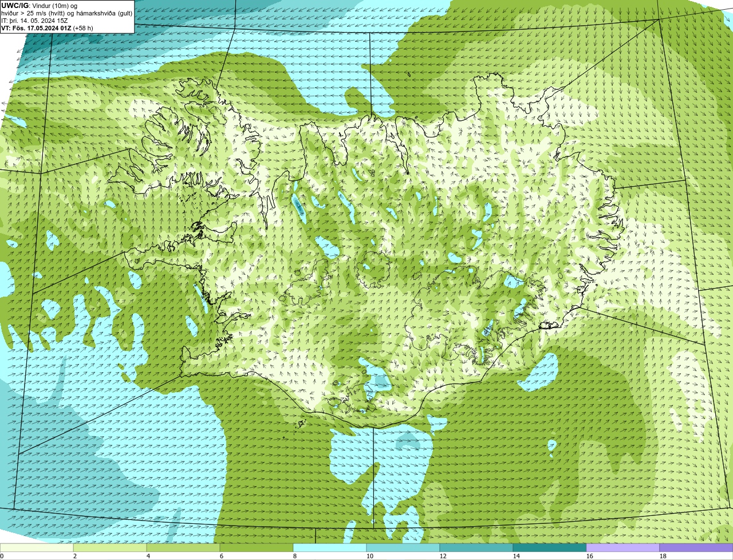This screenshot has width=733, height=560.
Task: Click the '16' tick label on the scale
Action: (x=589, y=556)
